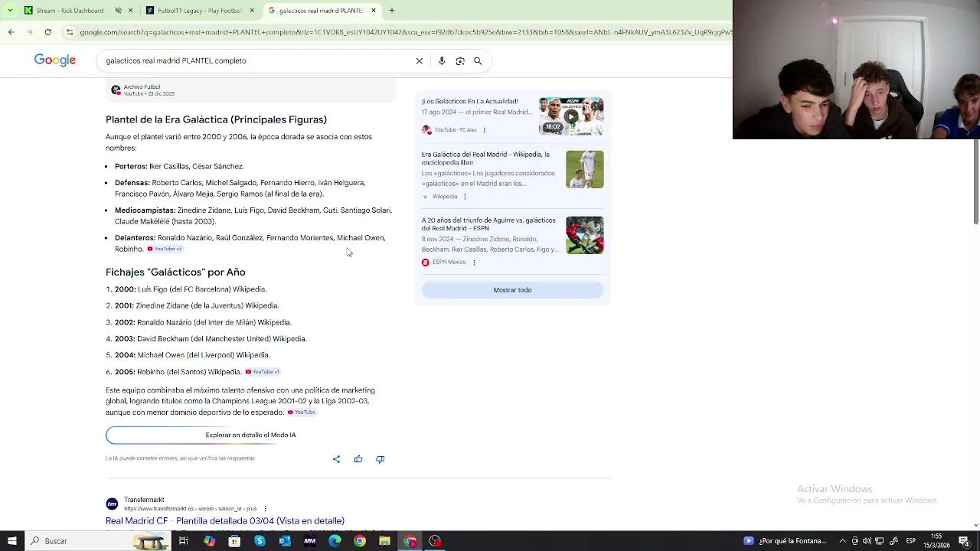The height and width of the screenshot is (551, 980).
Task: Open the ESPN result thumbnail image
Action: point(585,235)
